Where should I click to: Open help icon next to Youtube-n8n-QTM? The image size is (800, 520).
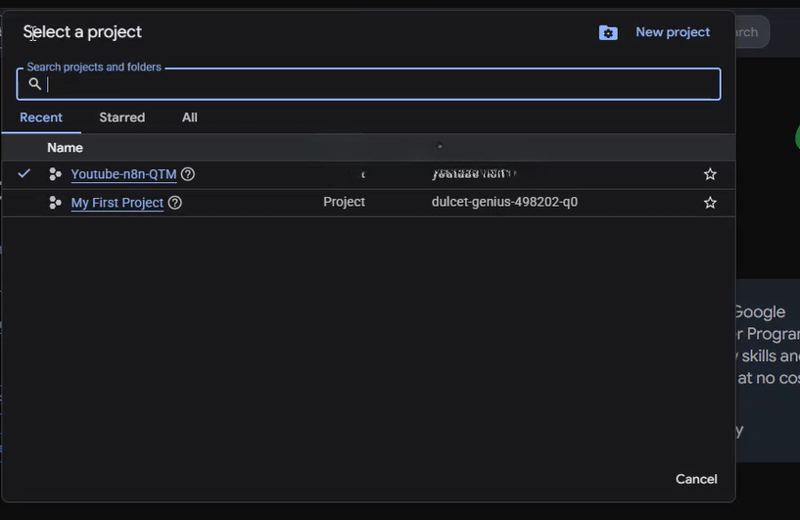pyautogui.click(x=188, y=174)
